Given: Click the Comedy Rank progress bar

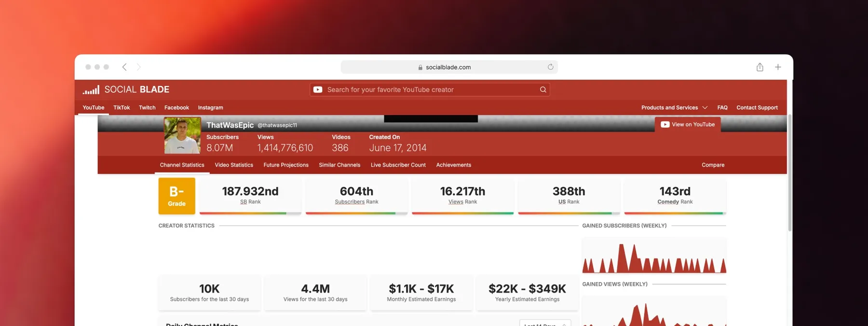Looking at the screenshot, I should click(675, 213).
